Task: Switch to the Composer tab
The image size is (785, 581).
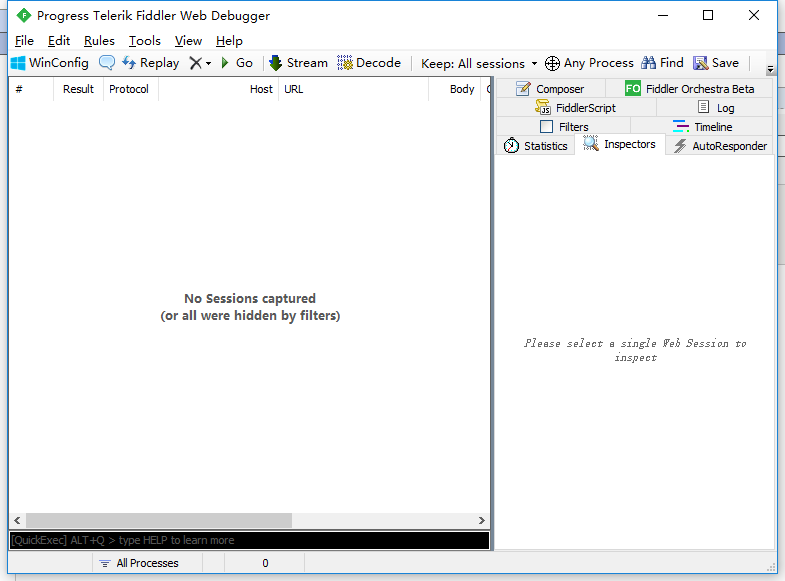Action: tap(550, 89)
